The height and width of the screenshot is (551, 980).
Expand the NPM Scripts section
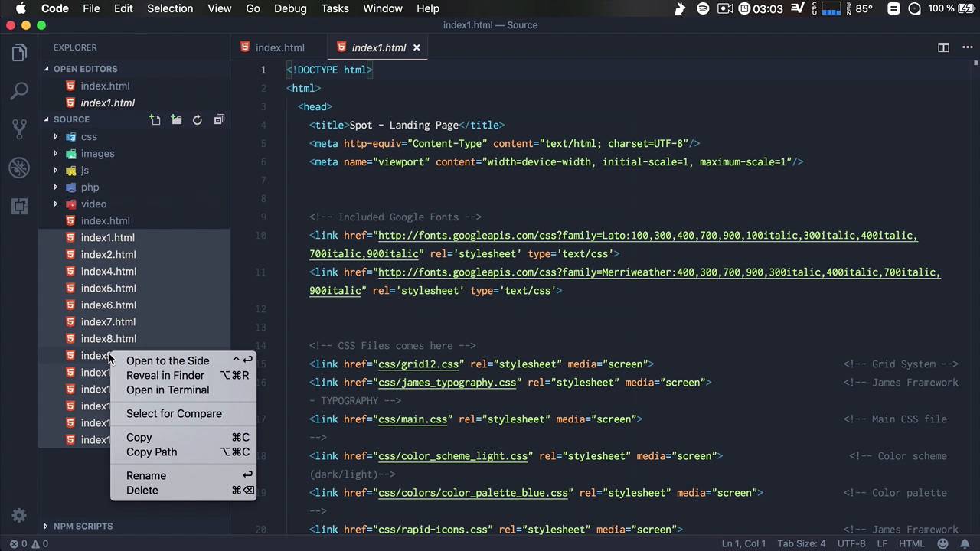point(83,526)
